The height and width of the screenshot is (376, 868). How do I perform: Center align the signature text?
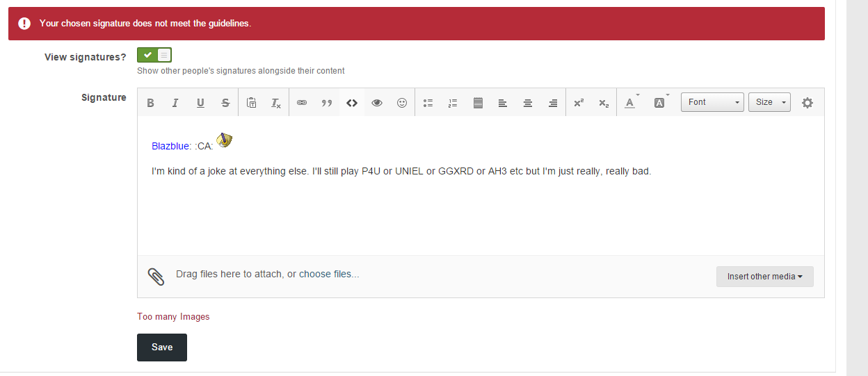[528, 103]
